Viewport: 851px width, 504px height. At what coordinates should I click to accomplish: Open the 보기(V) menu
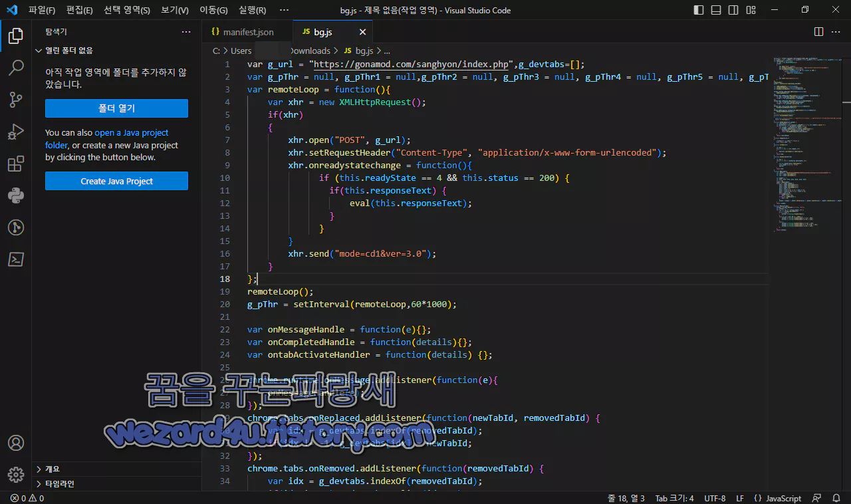click(175, 10)
